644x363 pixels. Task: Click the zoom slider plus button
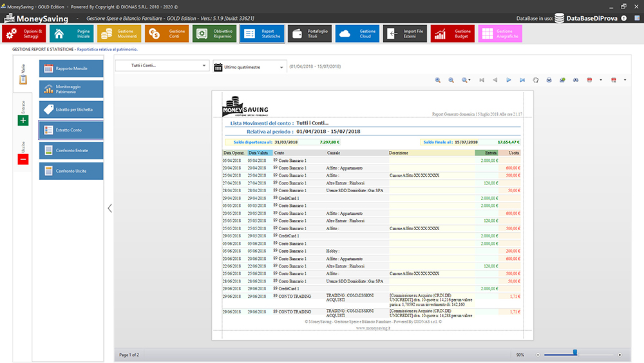[x=620, y=355]
